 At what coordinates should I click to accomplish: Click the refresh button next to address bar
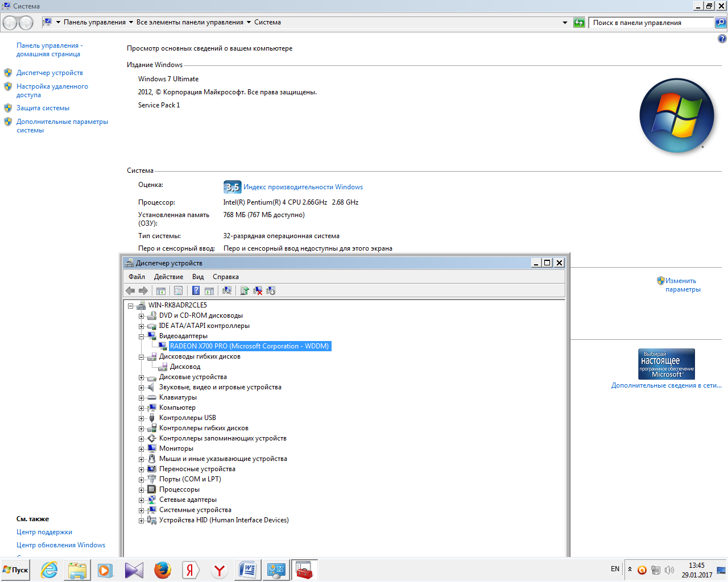pos(579,23)
